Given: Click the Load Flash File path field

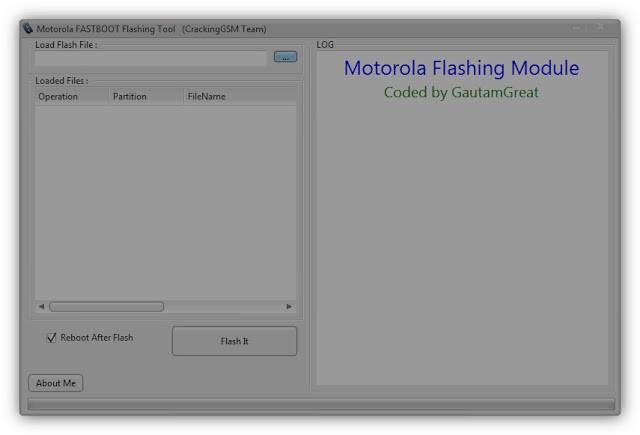Looking at the screenshot, I should [x=151, y=58].
